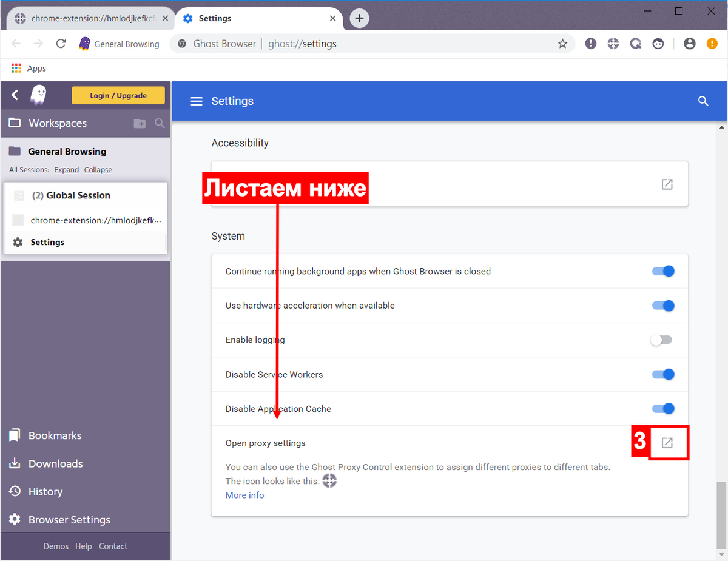Screen dimensions: 728x561
Task: Select the Global Session row
Action: coord(85,195)
